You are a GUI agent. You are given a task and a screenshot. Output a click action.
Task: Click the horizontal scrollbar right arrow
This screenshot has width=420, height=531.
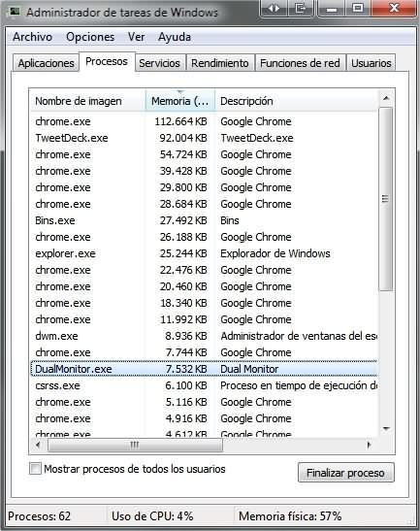pyautogui.click(x=370, y=445)
